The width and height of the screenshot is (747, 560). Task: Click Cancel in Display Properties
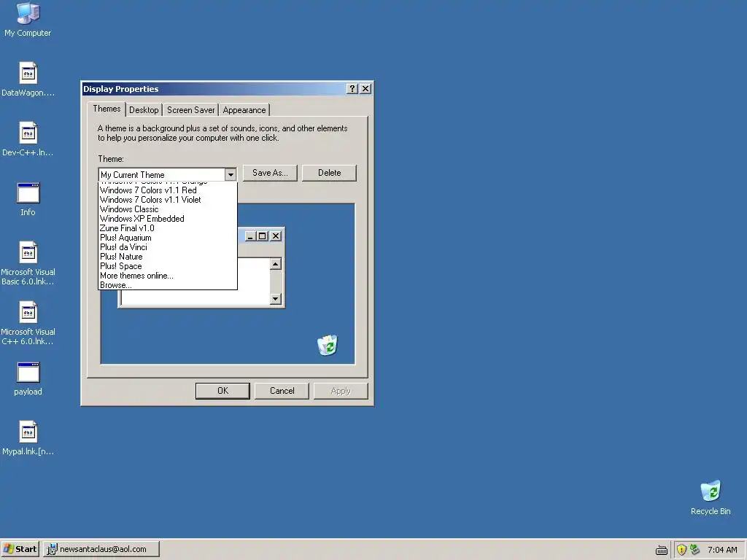(282, 391)
